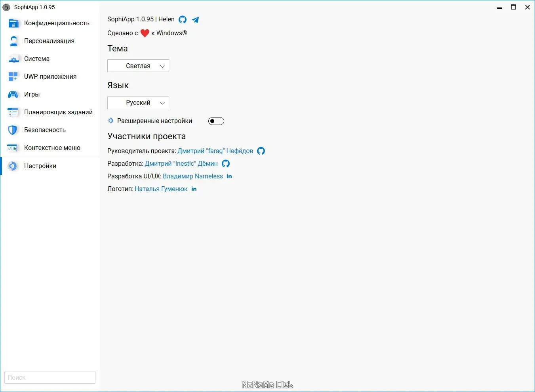Image resolution: width=535 pixels, height=392 pixels.
Task: Open the GitHub icon beside SophiApp version
Action: coord(183,19)
